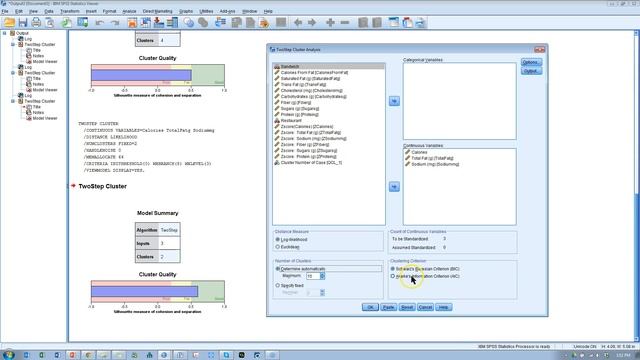
Task: Click the plus Expand icon in toolbar
Action: tap(330, 22)
